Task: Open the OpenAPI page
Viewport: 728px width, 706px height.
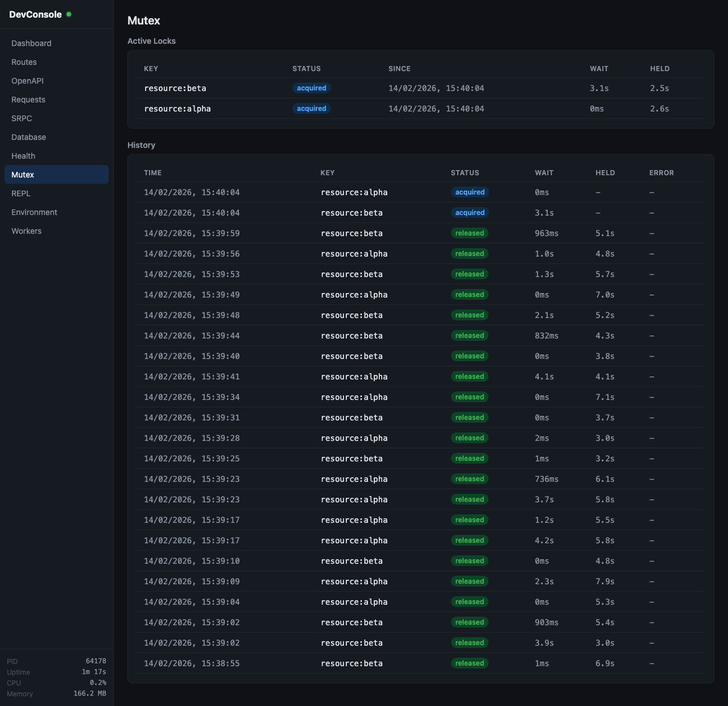Action: 27,81
